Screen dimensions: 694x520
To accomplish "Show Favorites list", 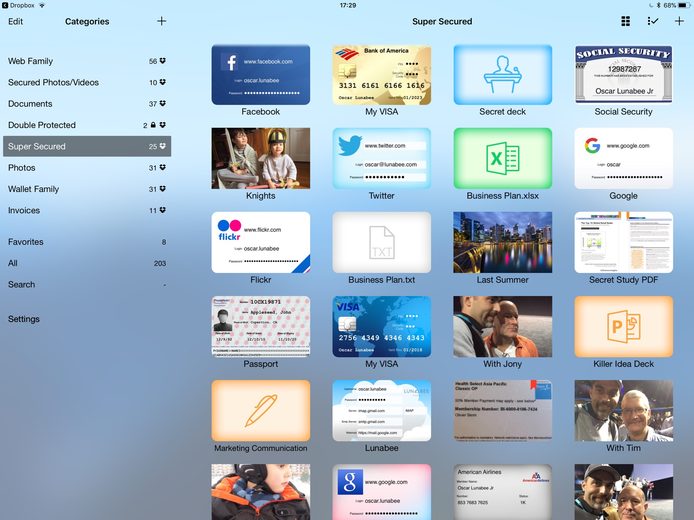I will 87,242.
